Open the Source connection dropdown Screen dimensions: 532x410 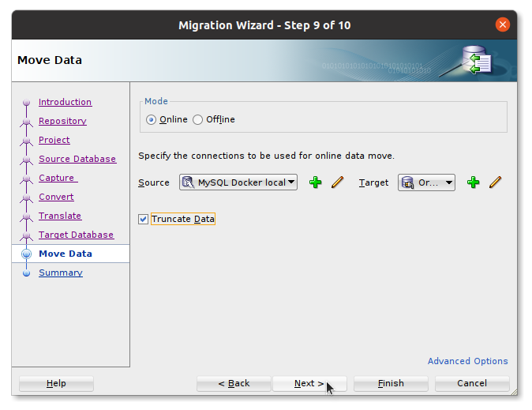(238, 182)
